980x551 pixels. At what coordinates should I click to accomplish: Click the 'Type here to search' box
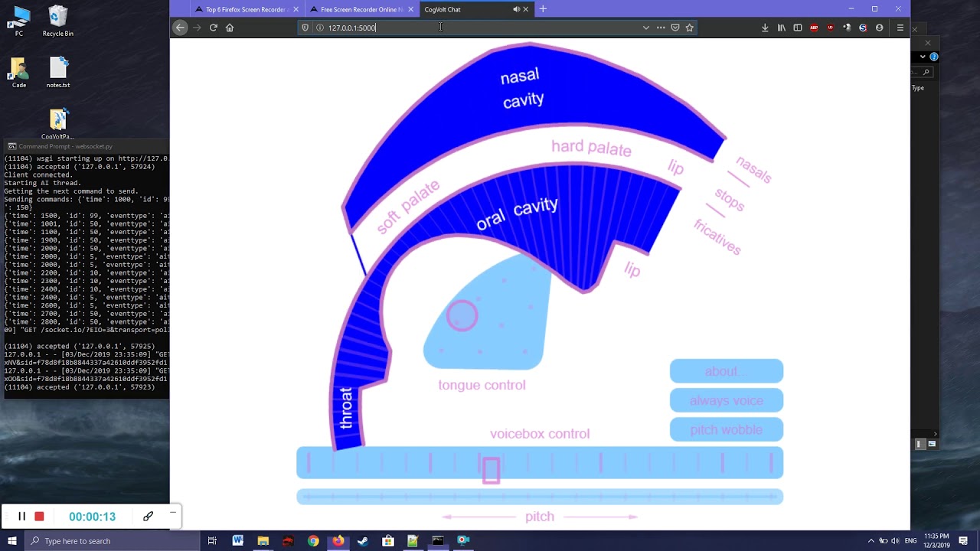[x=112, y=541]
